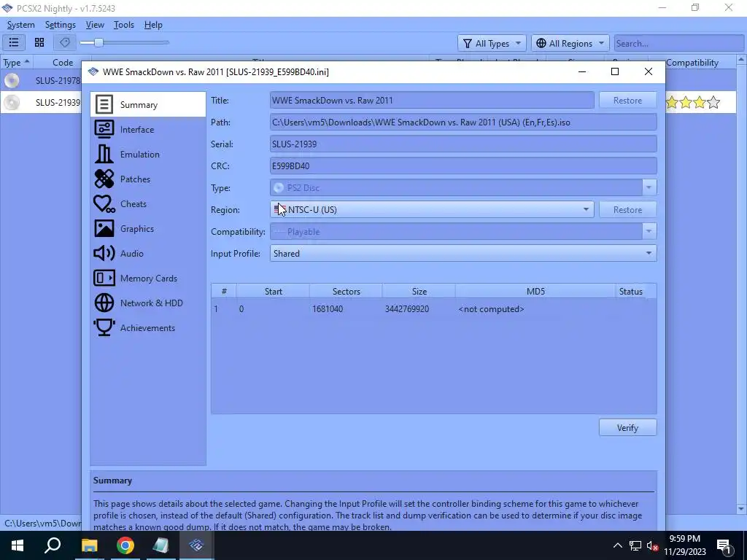The image size is (747, 560).
Task: Switch to game grid view icon
Action: point(39,42)
